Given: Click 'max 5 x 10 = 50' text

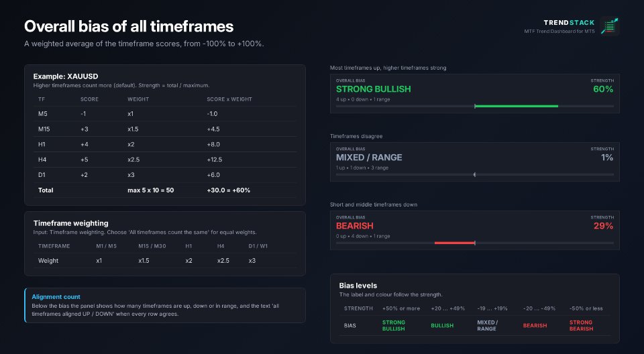Looking at the screenshot, I should point(151,190).
